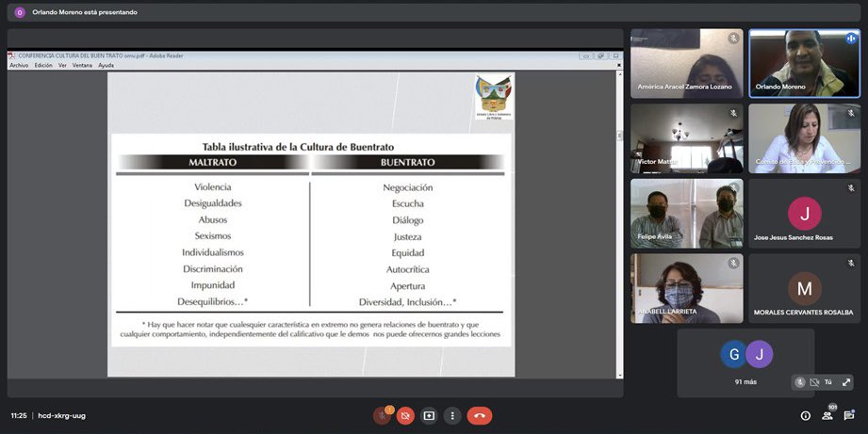This screenshot has height=434, width=868.
Task: Click the word 'Autocrítica' on the slide
Action: tap(408, 270)
